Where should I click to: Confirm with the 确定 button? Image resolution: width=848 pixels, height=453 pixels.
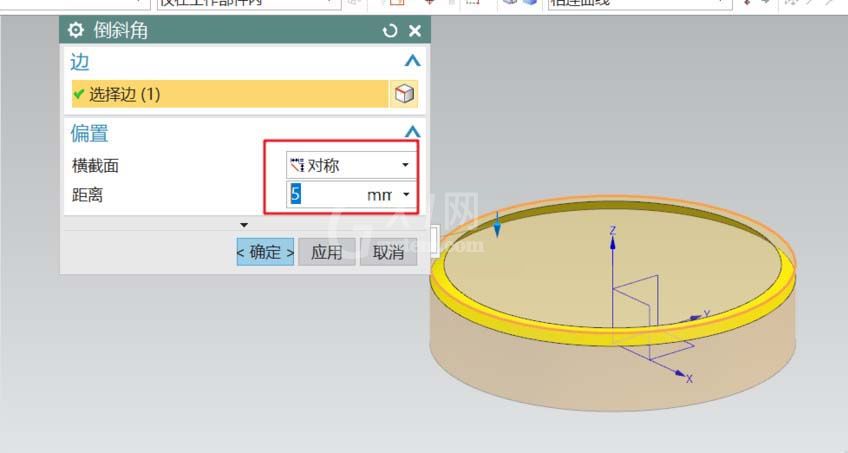[x=265, y=252]
